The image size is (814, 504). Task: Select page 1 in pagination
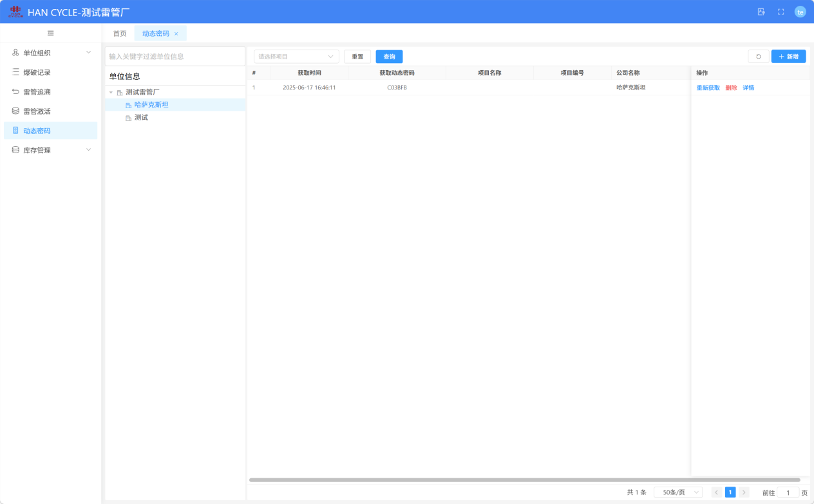(x=730, y=492)
